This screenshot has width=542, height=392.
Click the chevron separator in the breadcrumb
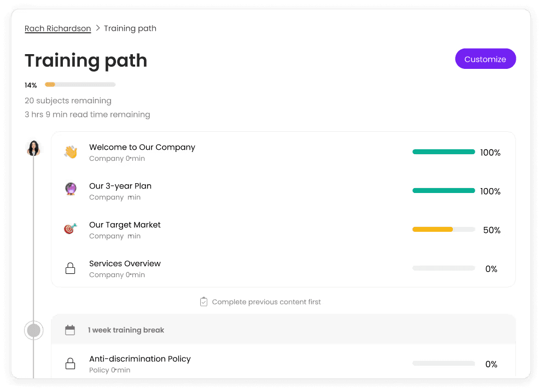(98, 28)
